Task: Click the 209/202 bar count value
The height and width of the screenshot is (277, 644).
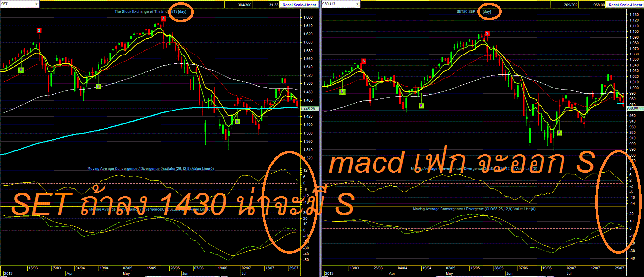Action: coord(570,4)
